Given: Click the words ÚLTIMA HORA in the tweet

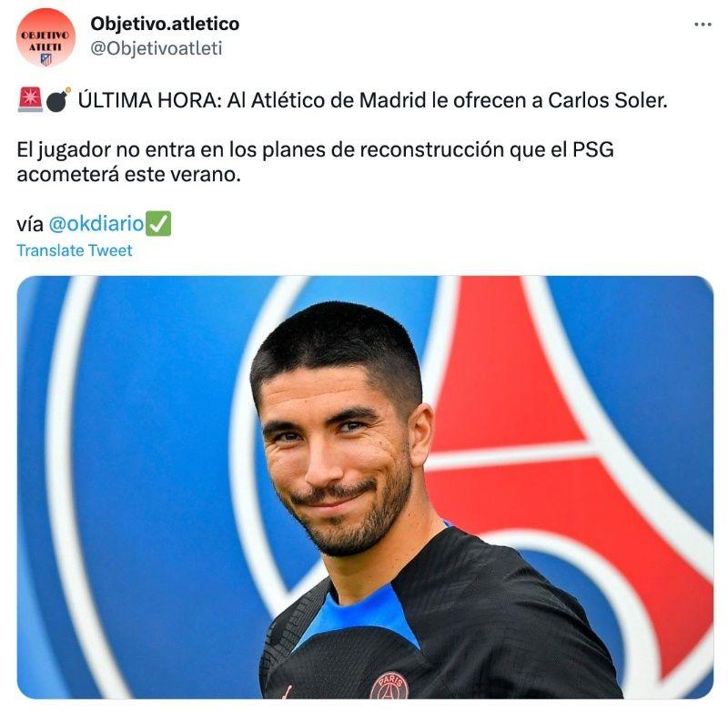Looking at the screenshot, I should click(150, 100).
